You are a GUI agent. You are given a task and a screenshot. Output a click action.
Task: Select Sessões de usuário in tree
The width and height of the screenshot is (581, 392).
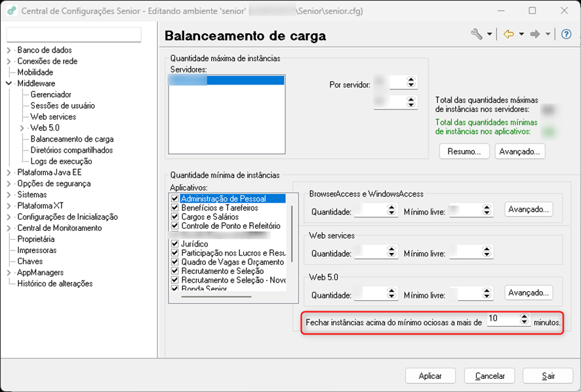62,106
